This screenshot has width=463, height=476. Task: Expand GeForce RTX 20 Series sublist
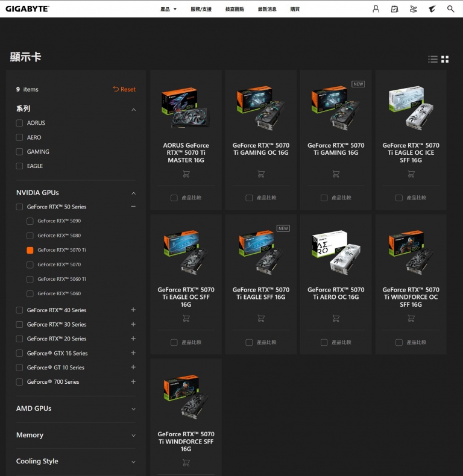[133, 339]
